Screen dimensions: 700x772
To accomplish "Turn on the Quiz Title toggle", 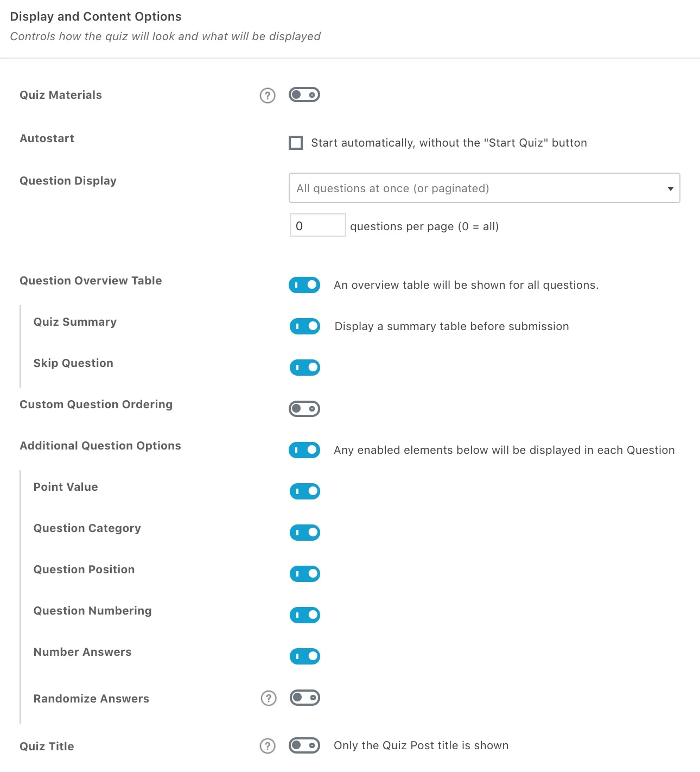I will pyautogui.click(x=304, y=745).
